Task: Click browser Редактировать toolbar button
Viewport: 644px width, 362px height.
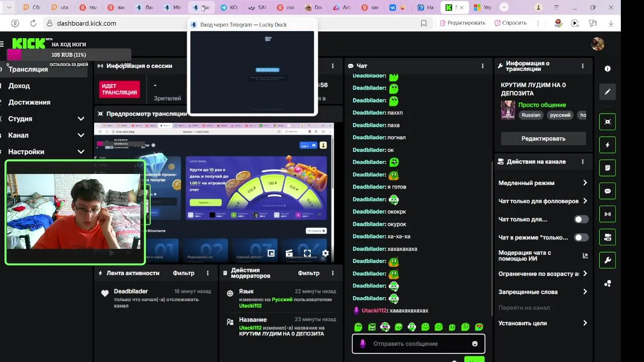Action: (x=462, y=23)
